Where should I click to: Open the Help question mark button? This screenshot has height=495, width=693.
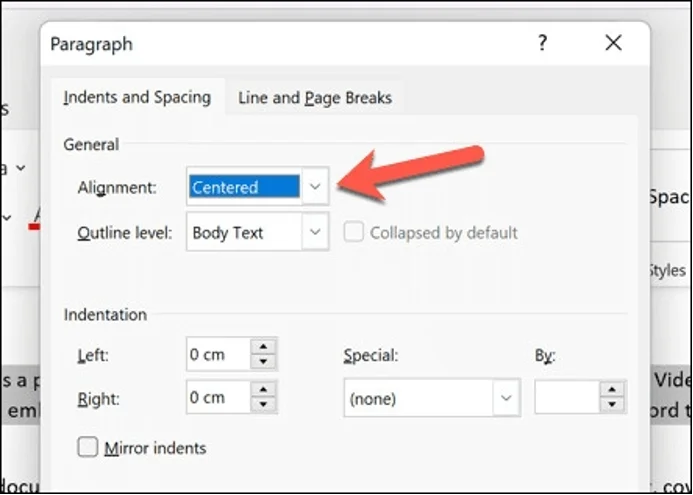coord(543,43)
